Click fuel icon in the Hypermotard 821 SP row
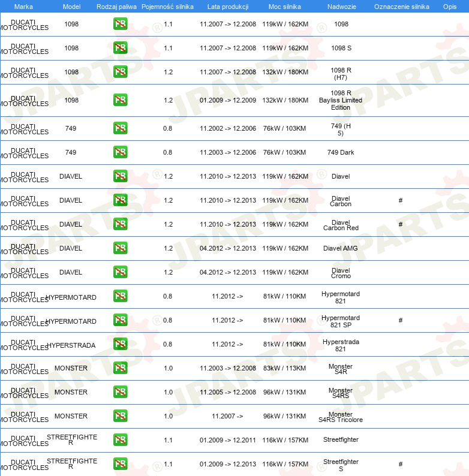Screen dimensions: 469x476 (x=121, y=320)
